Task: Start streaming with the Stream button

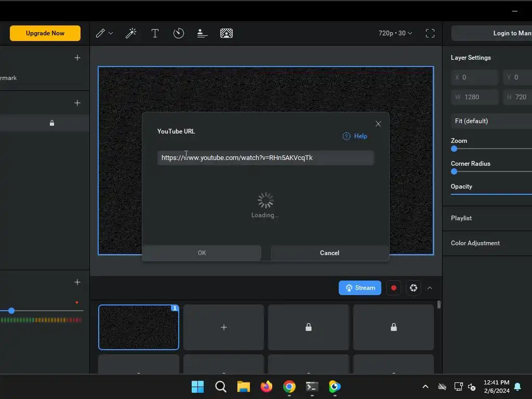Action: tap(360, 288)
